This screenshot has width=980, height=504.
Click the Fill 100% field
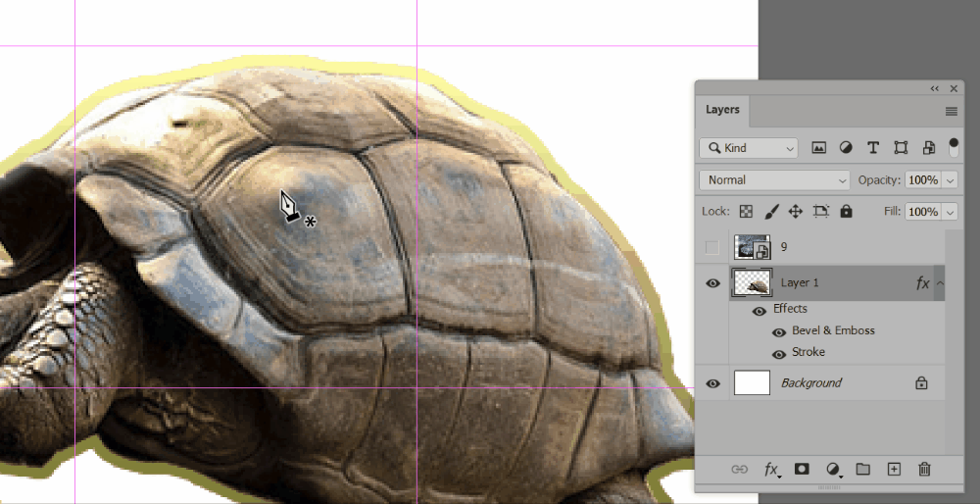[x=923, y=212]
